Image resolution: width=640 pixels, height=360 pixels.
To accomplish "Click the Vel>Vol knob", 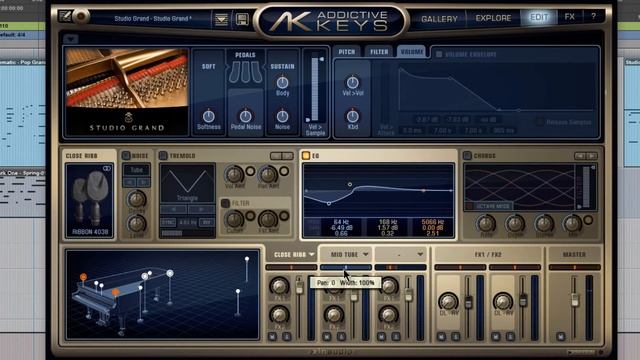I will pyautogui.click(x=353, y=83).
